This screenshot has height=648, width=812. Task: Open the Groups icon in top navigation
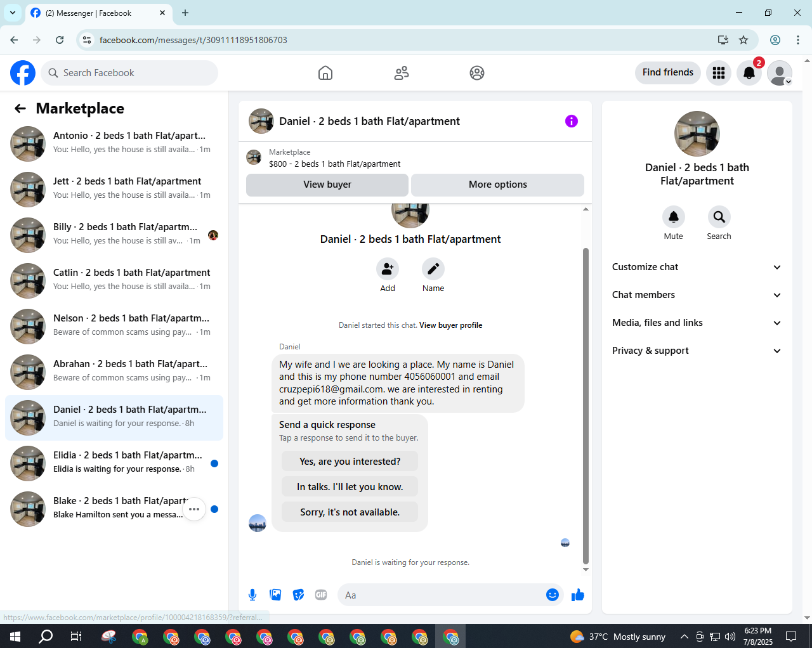coord(477,73)
